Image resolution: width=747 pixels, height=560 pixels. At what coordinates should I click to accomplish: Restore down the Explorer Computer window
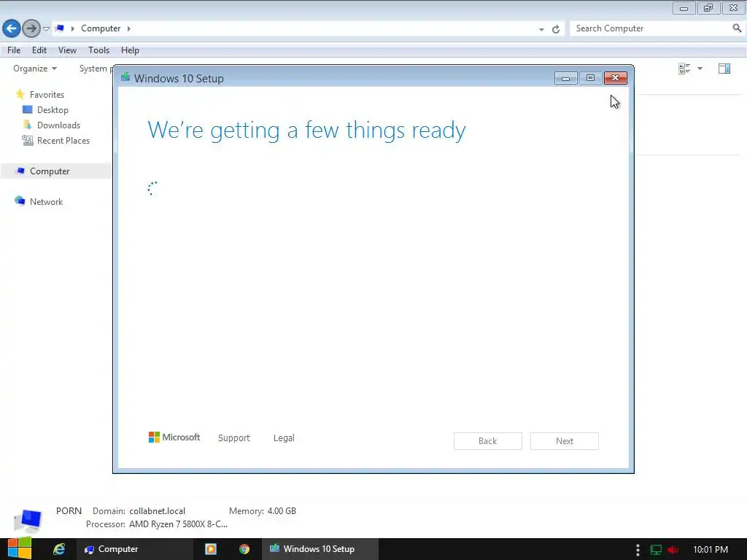(708, 7)
